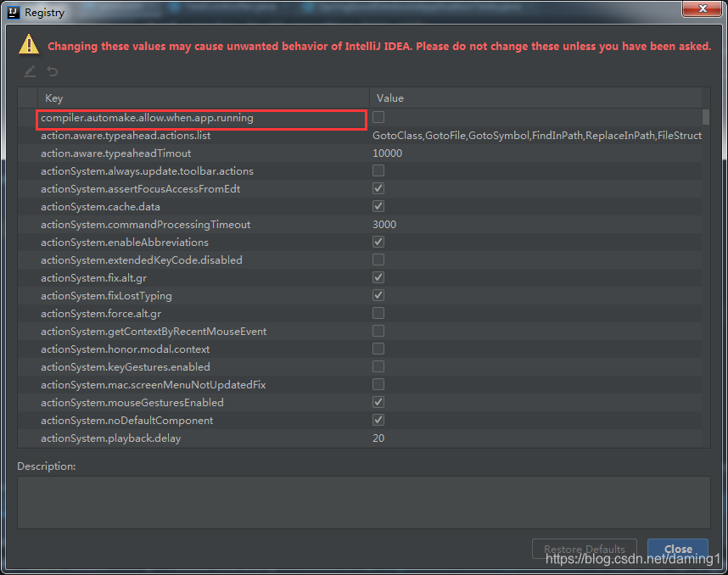Uncheck actionSystem.mouseGesturesEnabled checkbox

[x=378, y=402]
